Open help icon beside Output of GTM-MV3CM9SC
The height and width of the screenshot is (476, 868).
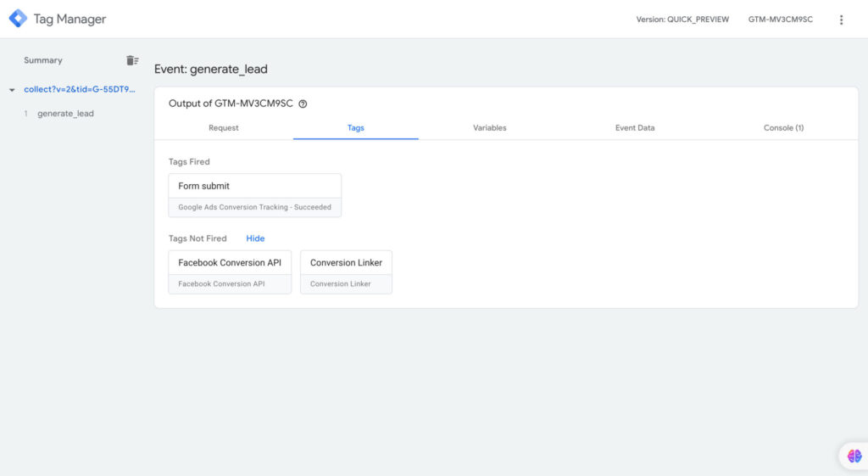[303, 104]
